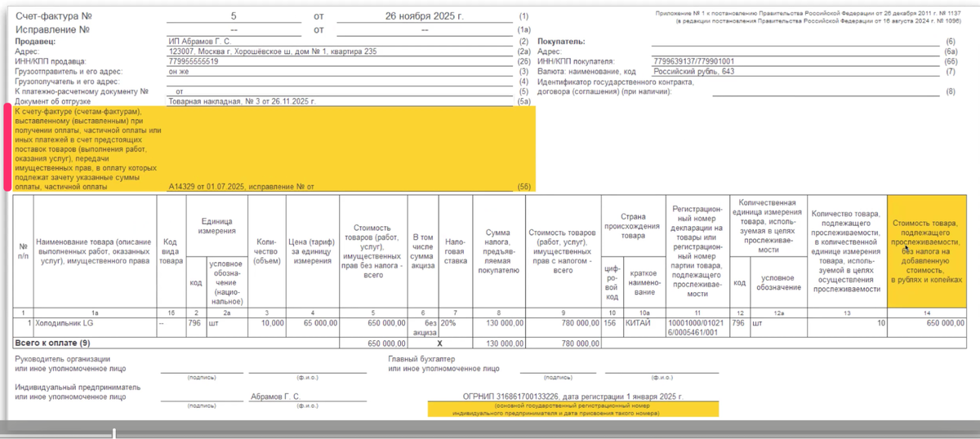Click the "Всего к оплате (9)" row label
The width and height of the screenshot is (980, 439).
coord(51,343)
